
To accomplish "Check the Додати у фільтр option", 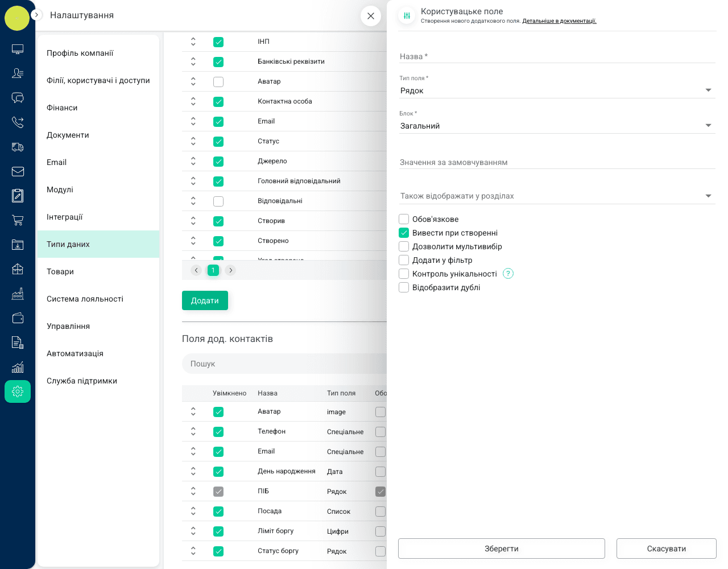I will [404, 260].
